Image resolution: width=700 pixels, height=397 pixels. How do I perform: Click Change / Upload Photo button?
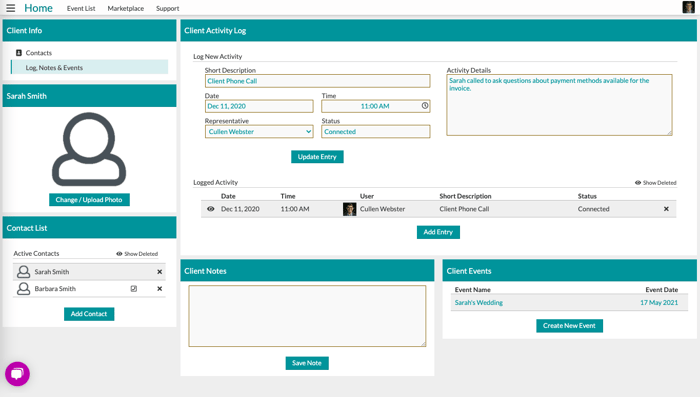tap(89, 200)
